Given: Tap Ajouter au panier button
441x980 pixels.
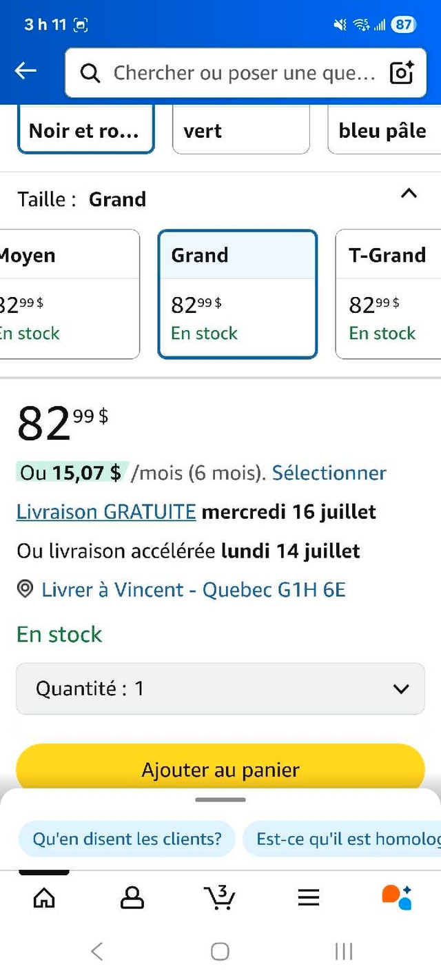Looking at the screenshot, I should 220,768.
